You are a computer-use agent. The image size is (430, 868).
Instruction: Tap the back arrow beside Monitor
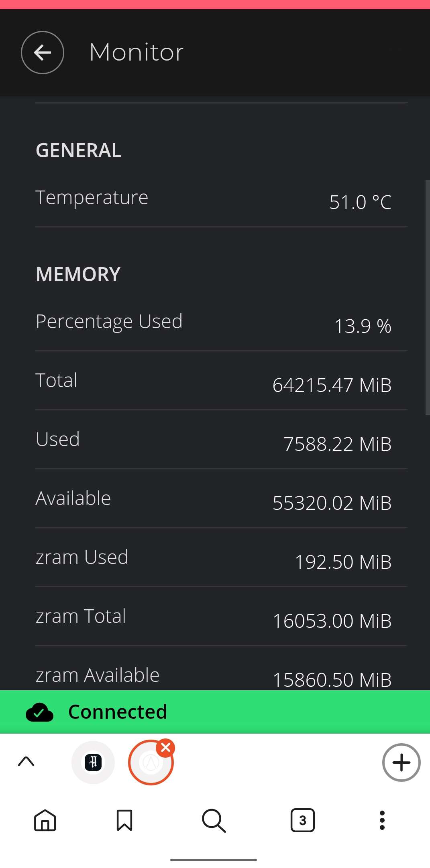click(43, 53)
